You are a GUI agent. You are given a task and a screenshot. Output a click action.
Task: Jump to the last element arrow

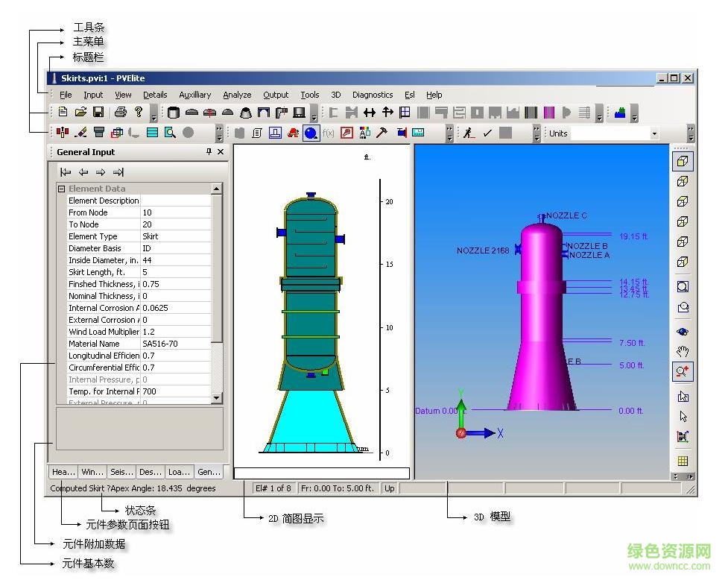pos(117,172)
